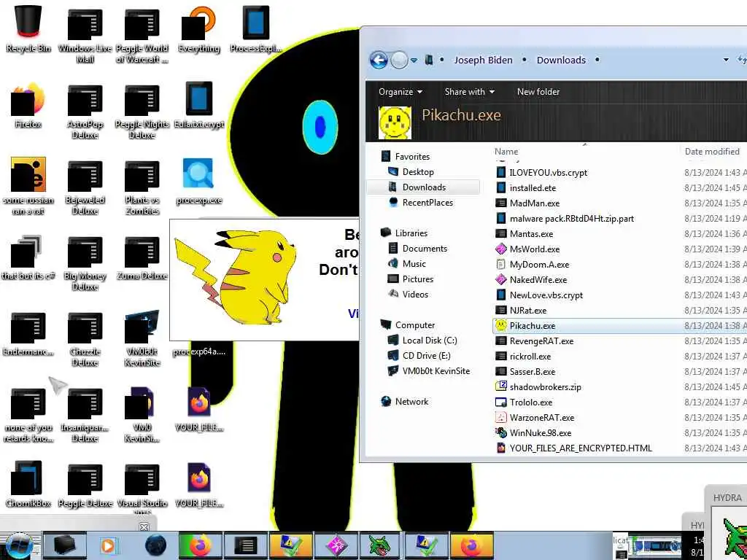Screen dimensions: 747x560
Task: Click the Explorer Back arrow button
Action: [x=379, y=61]
